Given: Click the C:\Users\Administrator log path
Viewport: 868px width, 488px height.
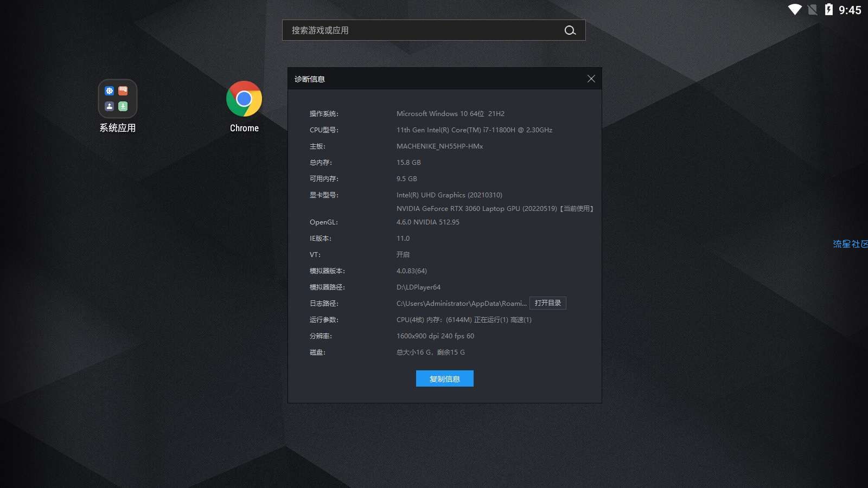Looking at the screenshot, I should tap(462, 304).
